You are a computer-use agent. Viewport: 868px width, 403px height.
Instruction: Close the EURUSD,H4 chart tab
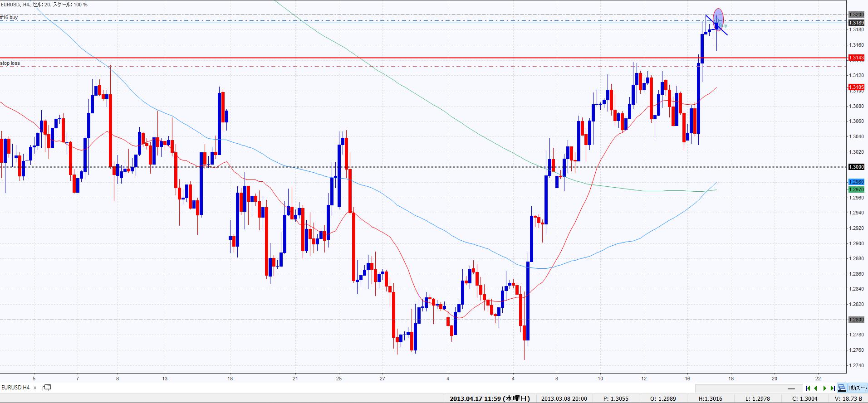click(x=35, y=388)
